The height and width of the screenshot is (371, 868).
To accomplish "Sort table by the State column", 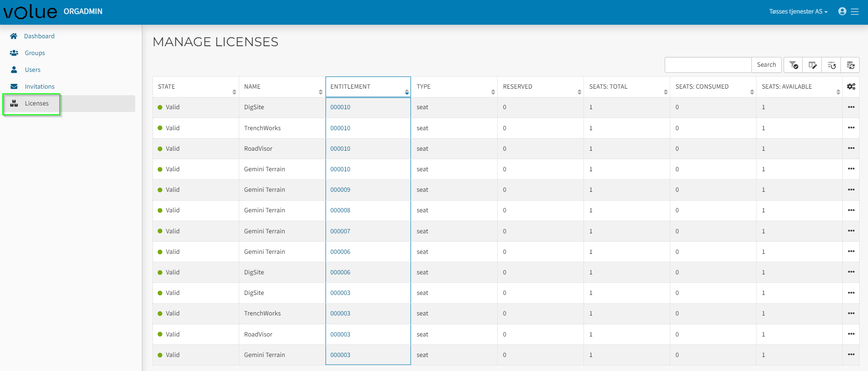I will click(x=234, y=92).
